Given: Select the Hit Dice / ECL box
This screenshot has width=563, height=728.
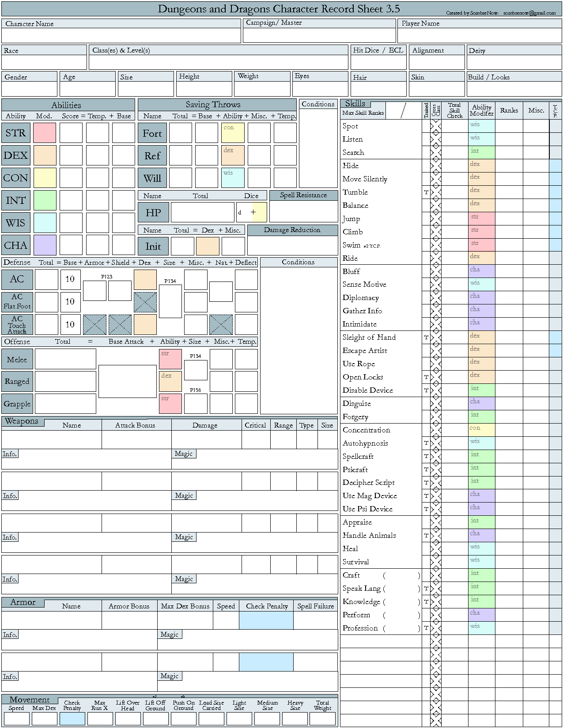Looking at the screenshot, I should coord(378,62).
